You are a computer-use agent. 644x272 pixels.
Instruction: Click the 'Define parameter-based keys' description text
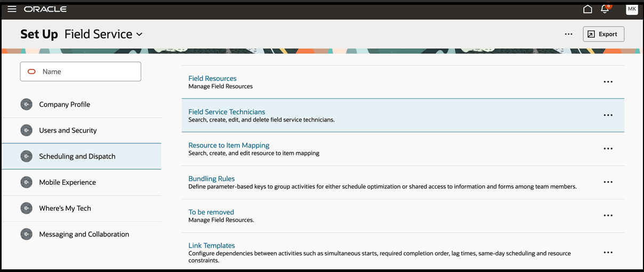tap(382, 187)
